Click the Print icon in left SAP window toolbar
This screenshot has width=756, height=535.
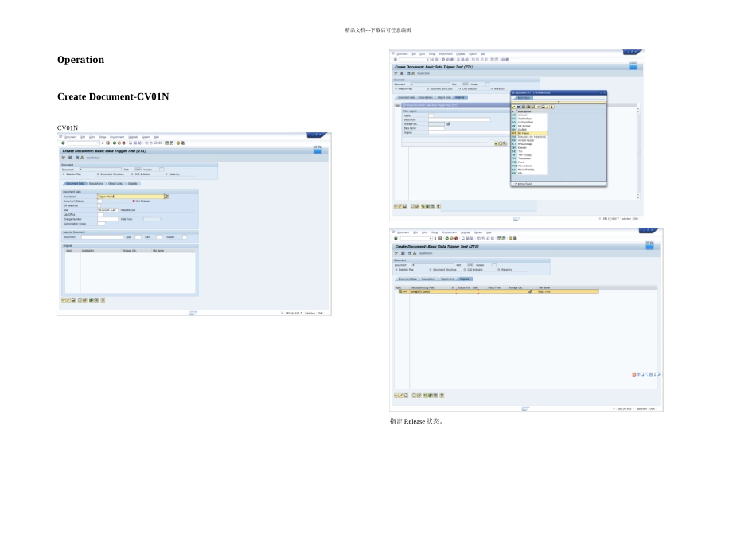131,143
